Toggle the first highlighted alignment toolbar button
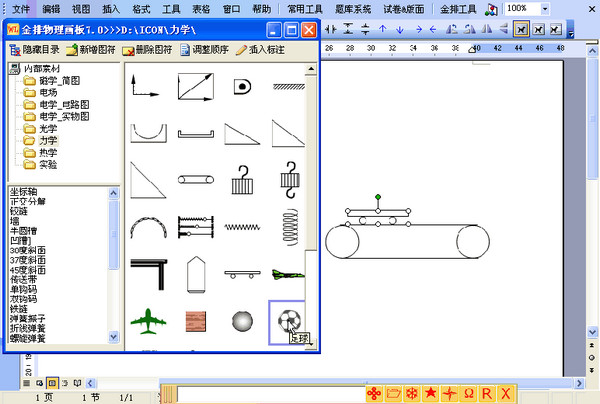 521,29
